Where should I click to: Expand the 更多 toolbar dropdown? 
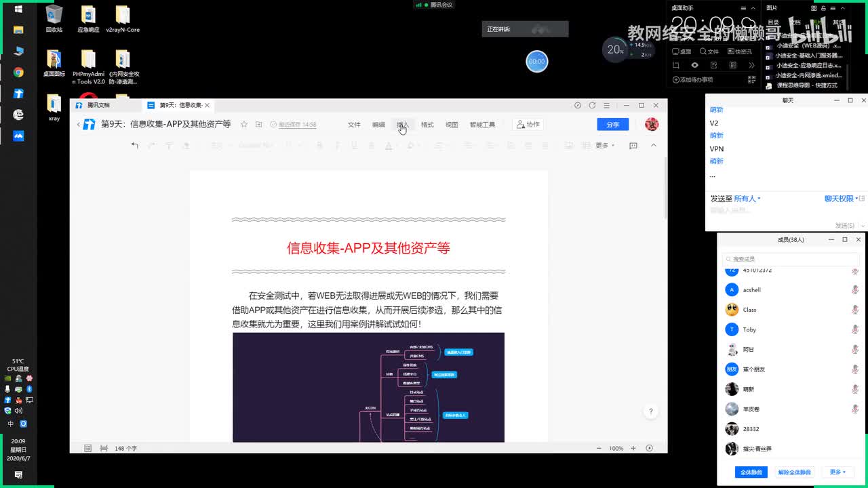605,145
